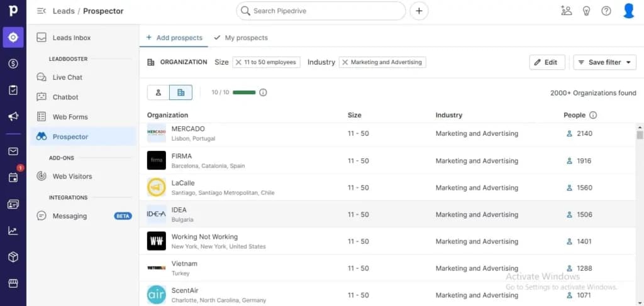The image size is (644, 306).
Task: Click the quick add plus button
Action: coord(418,11)
